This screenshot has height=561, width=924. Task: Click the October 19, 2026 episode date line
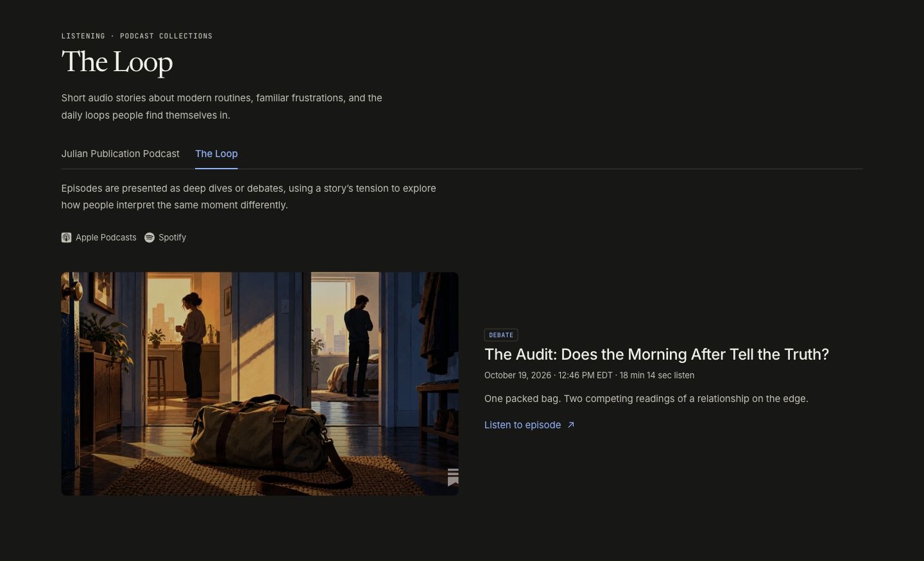[589, 376]
